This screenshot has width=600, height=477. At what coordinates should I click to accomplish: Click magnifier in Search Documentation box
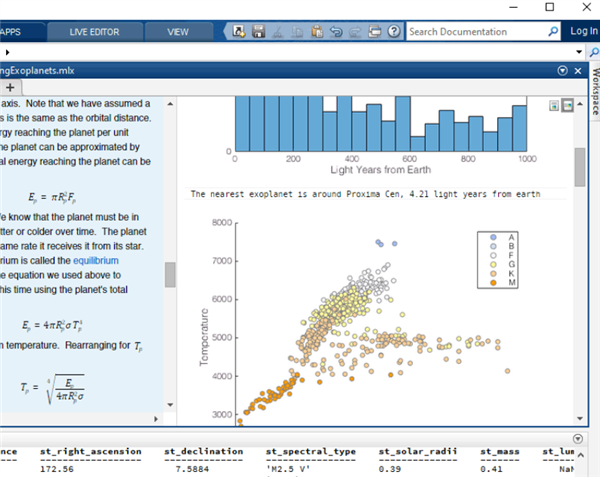(553, 31)
